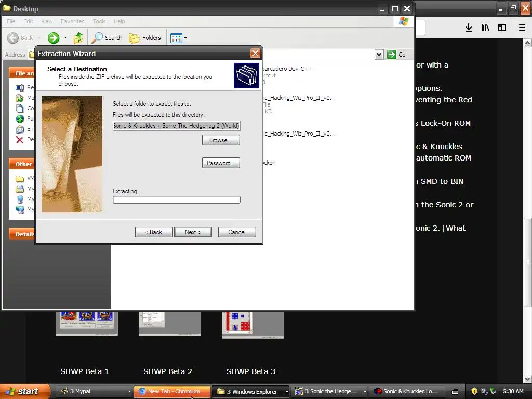This screenshot has height=399, width=532.
Task: Click the Next > button
Action: (x=193, y=232)
